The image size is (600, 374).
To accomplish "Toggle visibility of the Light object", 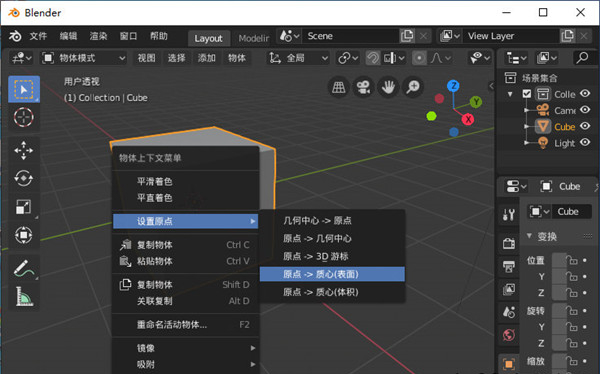I will 585,142.
